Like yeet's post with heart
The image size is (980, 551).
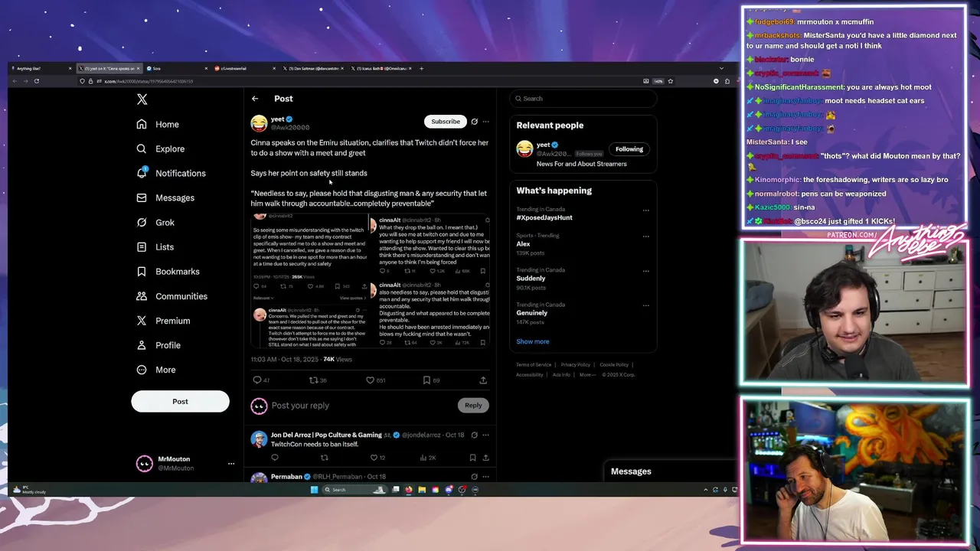(370, 380)
